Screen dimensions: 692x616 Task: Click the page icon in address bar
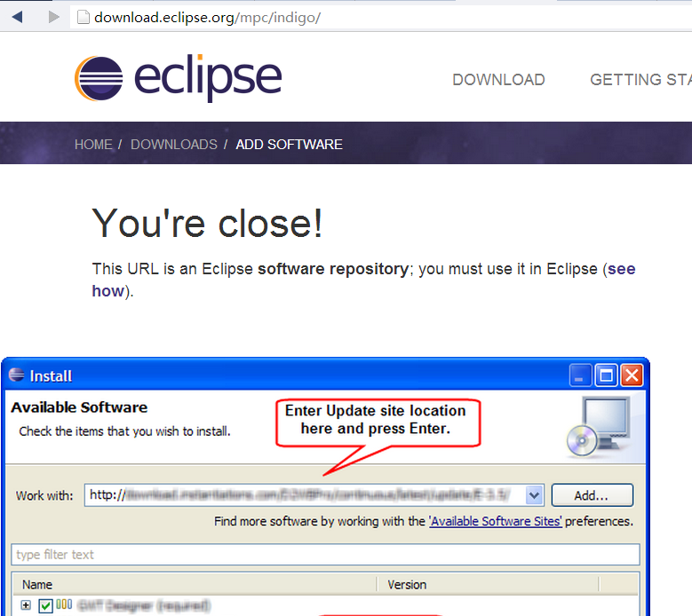pos(84,17)
